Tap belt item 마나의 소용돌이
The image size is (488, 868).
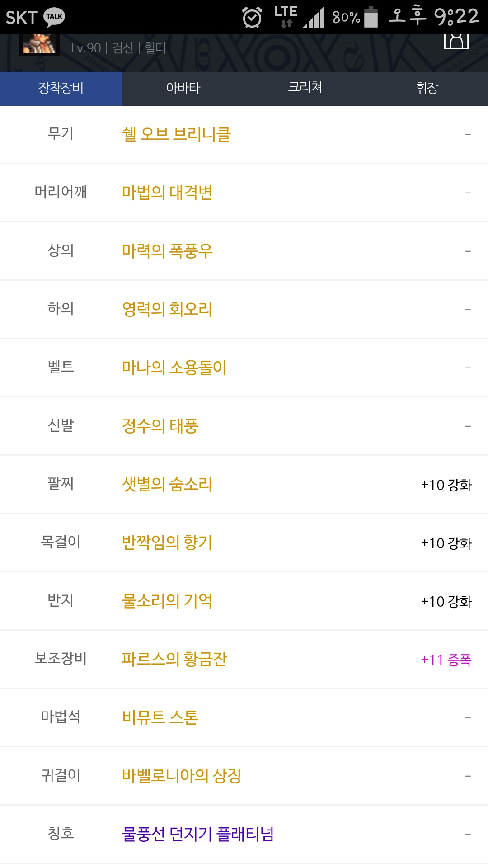point(174,368)
